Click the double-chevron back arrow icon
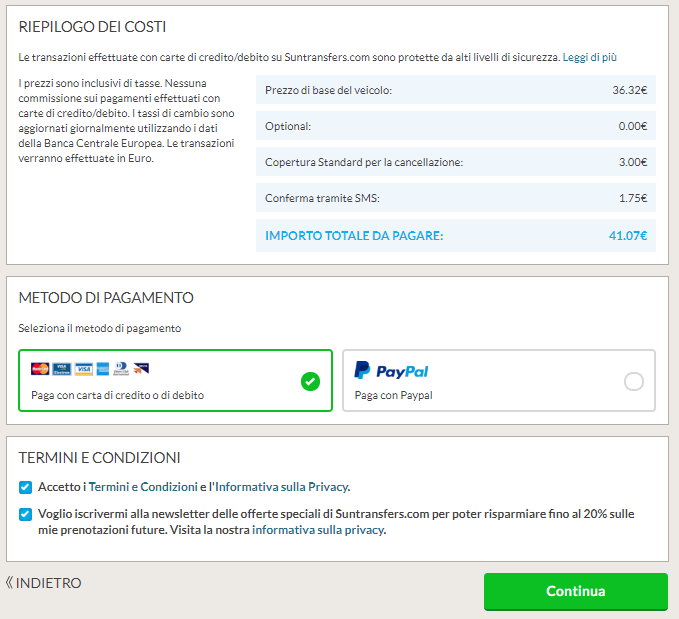The width and height of the screenshot is (679, 619). point(10,583)
